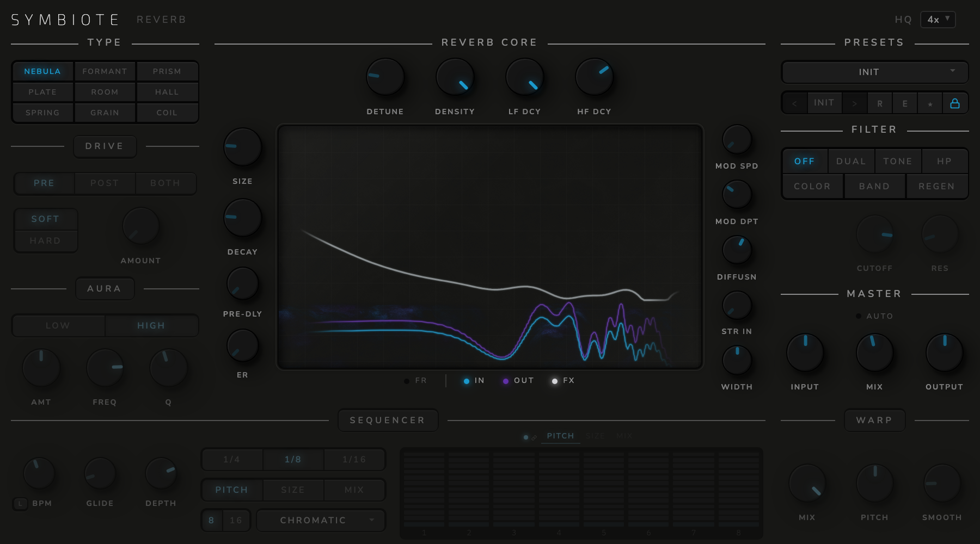The width and height of the screenshot is (980, 544).
Task: Select the DUAL filter mode
Action: 851,162
